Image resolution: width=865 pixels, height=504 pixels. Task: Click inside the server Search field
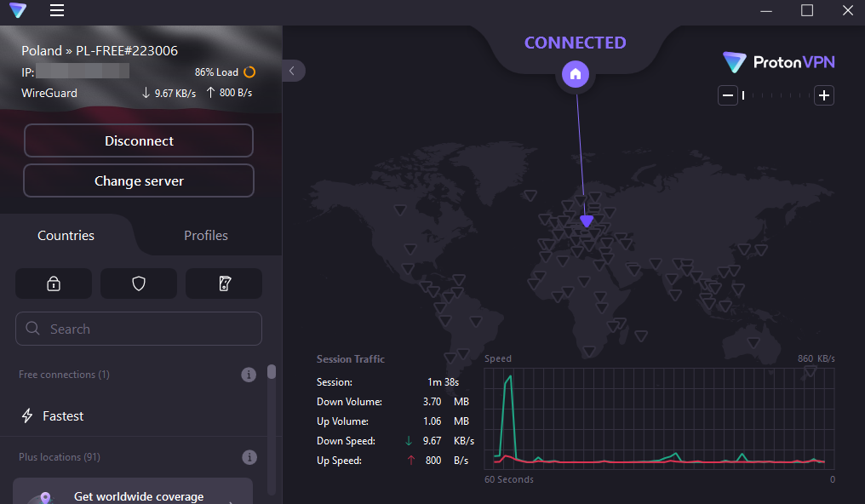point(138,329)
